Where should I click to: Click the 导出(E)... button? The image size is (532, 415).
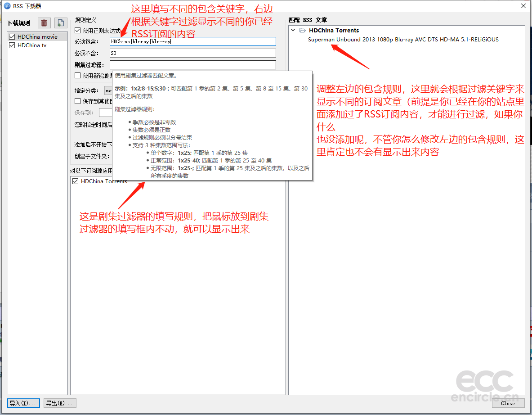tap(60, 403)
